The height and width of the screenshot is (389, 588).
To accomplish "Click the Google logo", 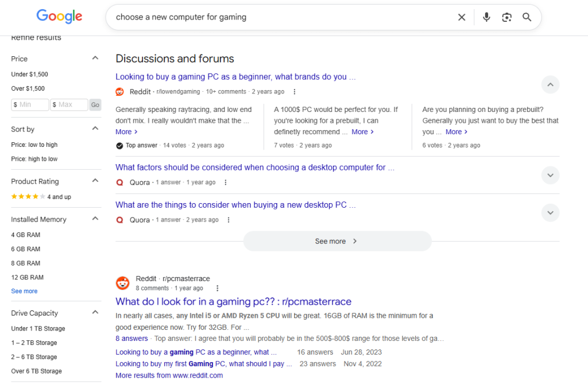I will [x=59, y=17].
